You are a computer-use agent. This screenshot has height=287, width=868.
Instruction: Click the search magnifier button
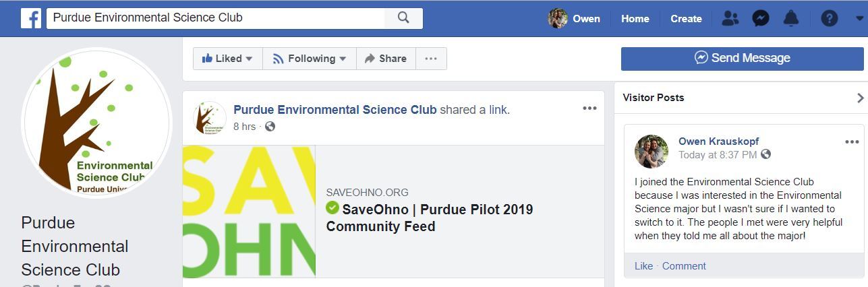(403, 18)
